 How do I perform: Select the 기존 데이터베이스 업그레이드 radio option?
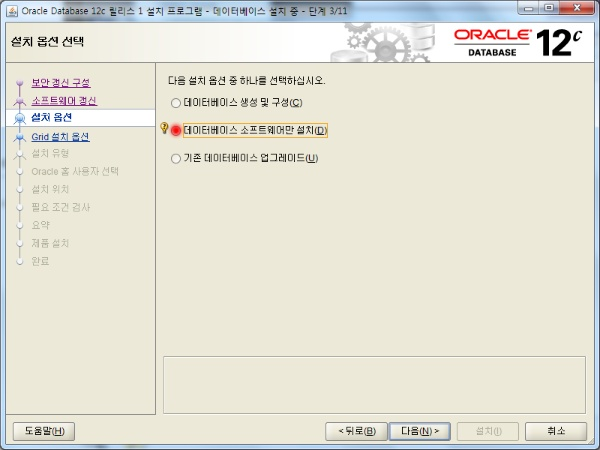click(176, 158)
